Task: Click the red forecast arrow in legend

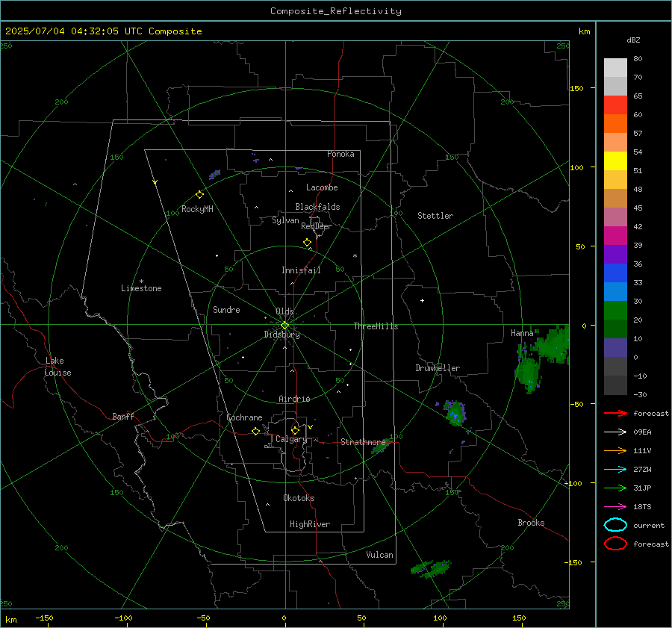Action: click(615, 413)
